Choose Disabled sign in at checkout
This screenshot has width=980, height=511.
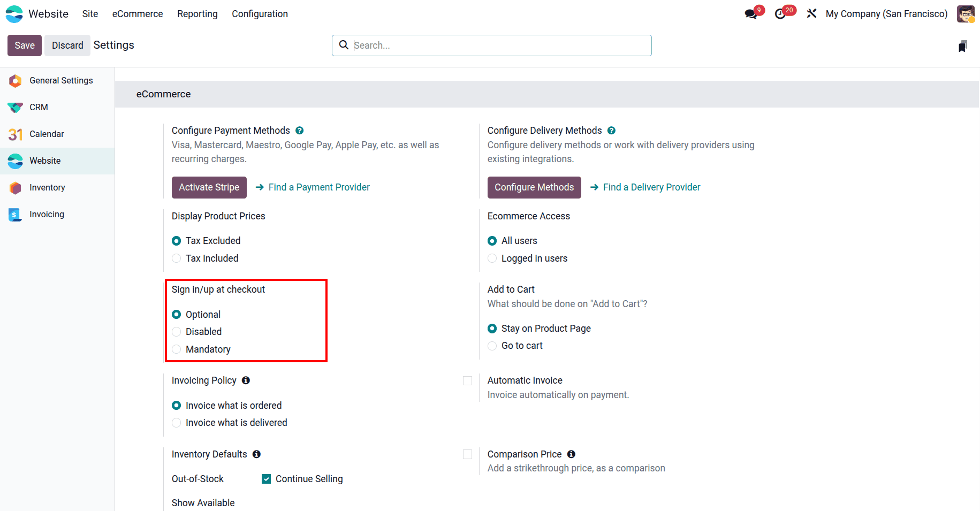[x=176, y=332]
